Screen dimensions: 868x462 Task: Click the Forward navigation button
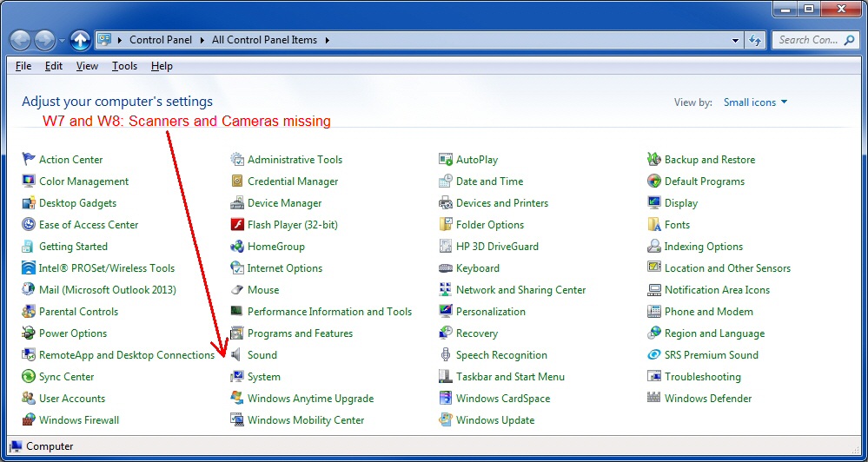(45, 40)
